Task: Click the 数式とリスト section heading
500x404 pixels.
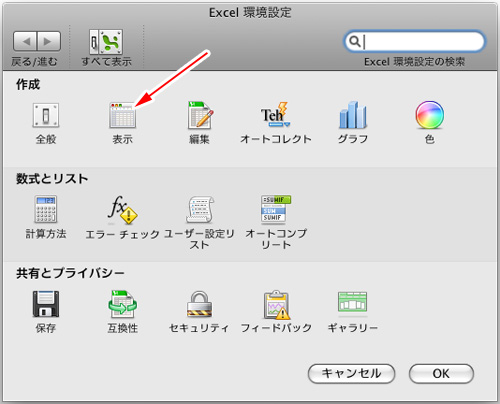Action: pyautogui.click(x=52, y=179)
